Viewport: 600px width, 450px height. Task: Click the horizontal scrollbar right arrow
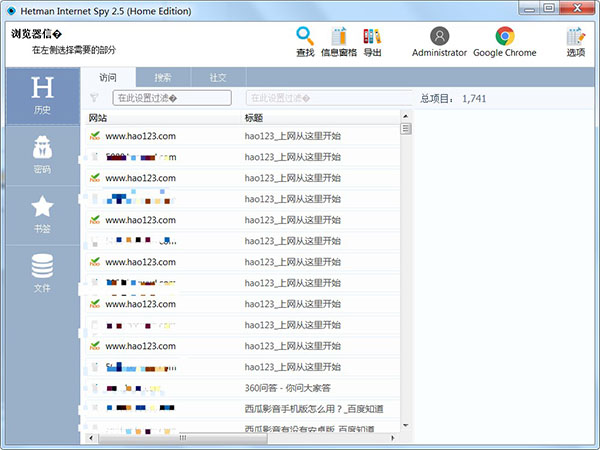click(x=393, y=438)
